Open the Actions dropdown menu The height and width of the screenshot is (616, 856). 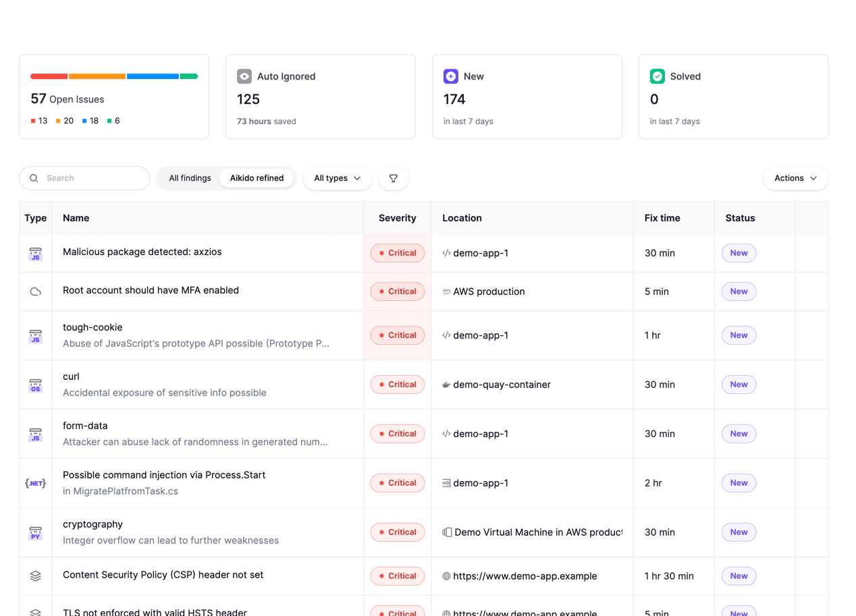click(796, 178)
